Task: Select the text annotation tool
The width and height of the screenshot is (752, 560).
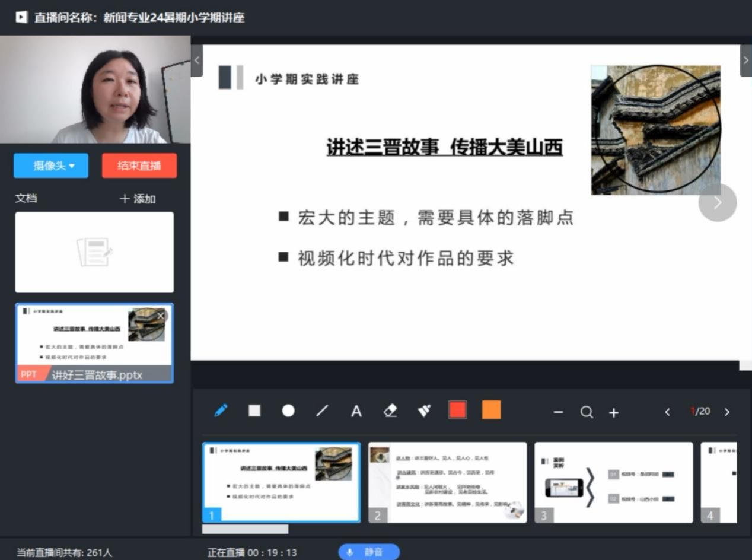Action: pos(356,411)
